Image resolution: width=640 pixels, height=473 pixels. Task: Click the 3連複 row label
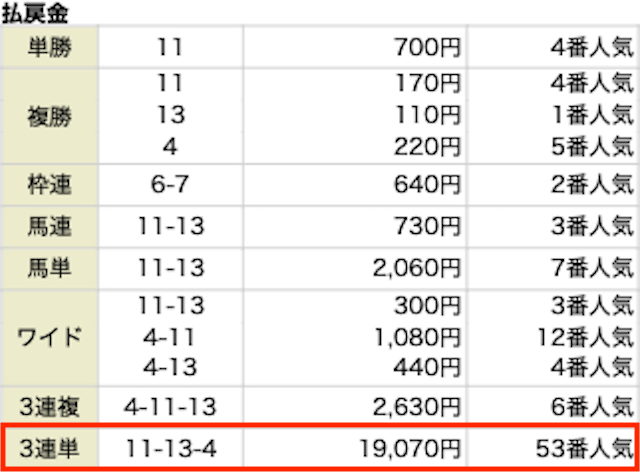tap(49, 407)
